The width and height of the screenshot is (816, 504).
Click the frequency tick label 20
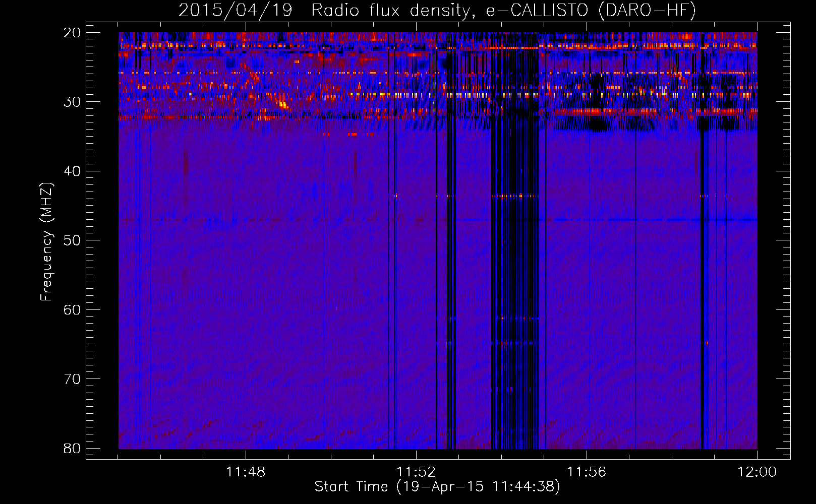point(73,33)
